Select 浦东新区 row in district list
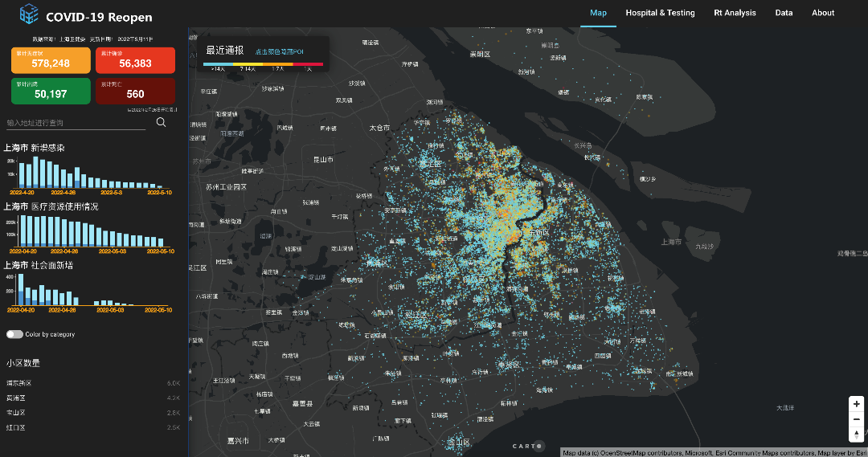Screen dimensions: 868x457 click(92, 383)
